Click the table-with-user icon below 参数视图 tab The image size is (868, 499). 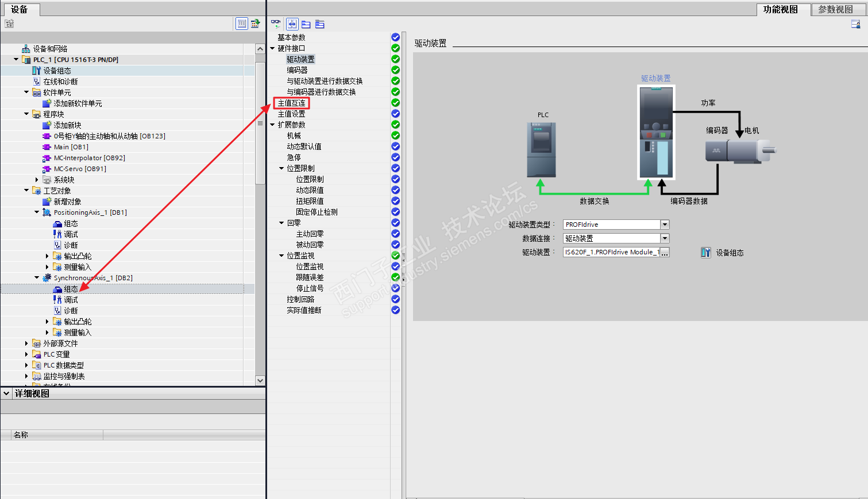tap(855, 24)
